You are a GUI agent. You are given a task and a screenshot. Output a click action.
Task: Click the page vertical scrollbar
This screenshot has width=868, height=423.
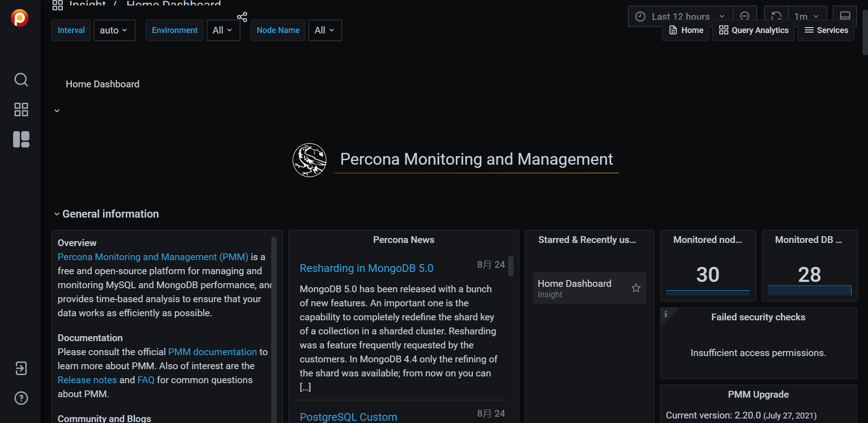click(865, 33)
